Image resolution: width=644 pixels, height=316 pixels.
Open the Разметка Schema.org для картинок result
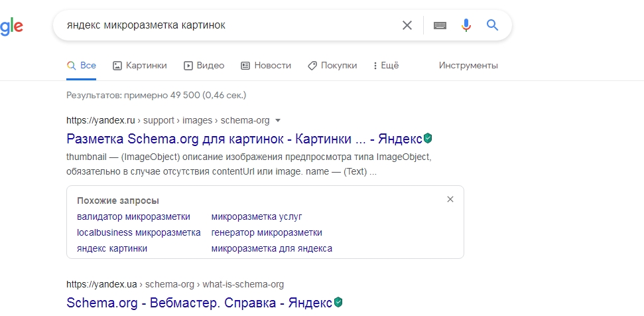(244, 139)
